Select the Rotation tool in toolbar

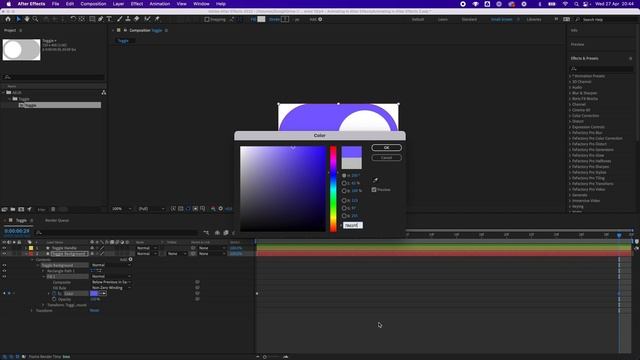(73, 19)
